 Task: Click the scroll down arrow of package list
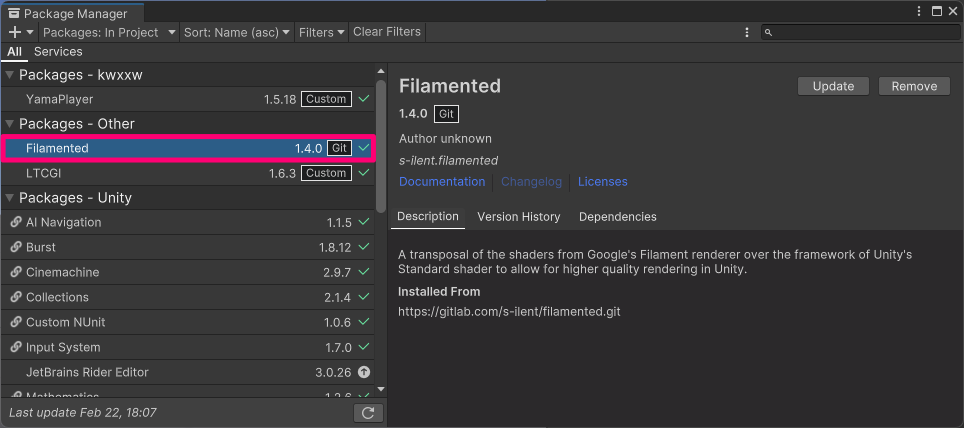[x=381, y=389]
